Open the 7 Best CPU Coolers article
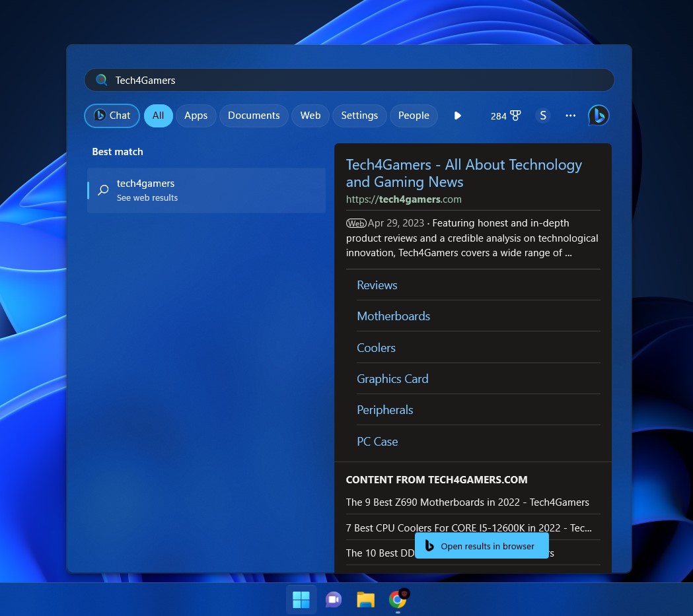The image size is (693, 616). (x=468, y=528)
